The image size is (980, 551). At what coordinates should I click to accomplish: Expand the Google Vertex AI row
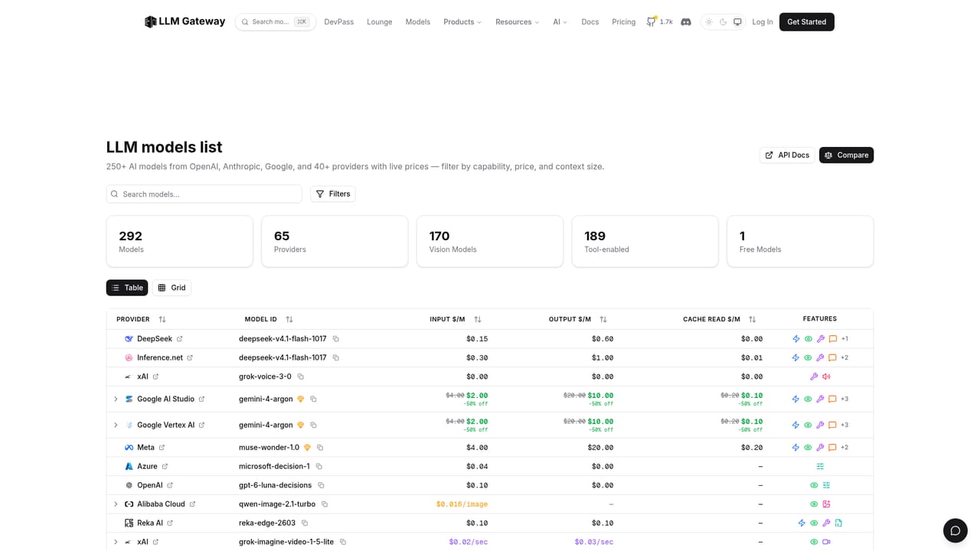116,425
